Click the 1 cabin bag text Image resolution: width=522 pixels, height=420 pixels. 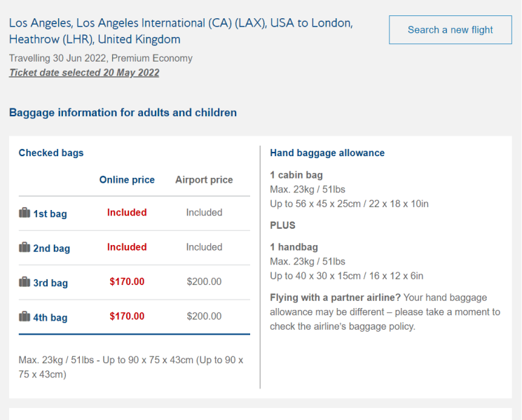coord(296,175)
